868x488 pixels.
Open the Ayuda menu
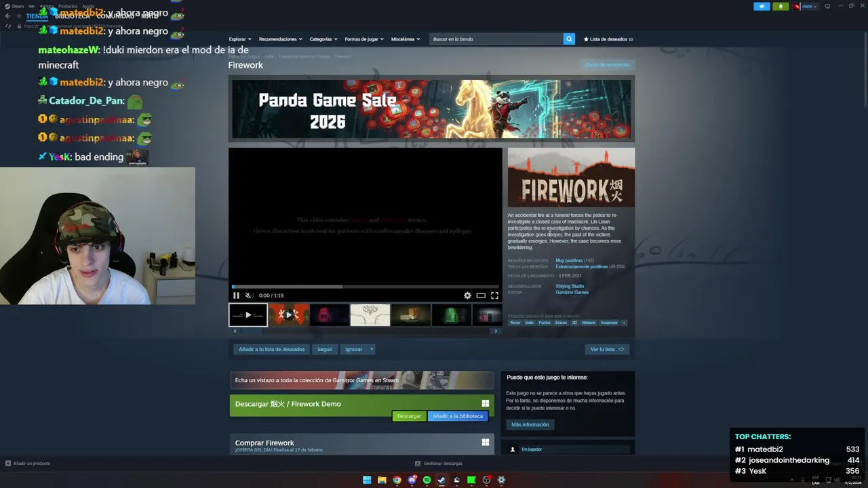88,6
